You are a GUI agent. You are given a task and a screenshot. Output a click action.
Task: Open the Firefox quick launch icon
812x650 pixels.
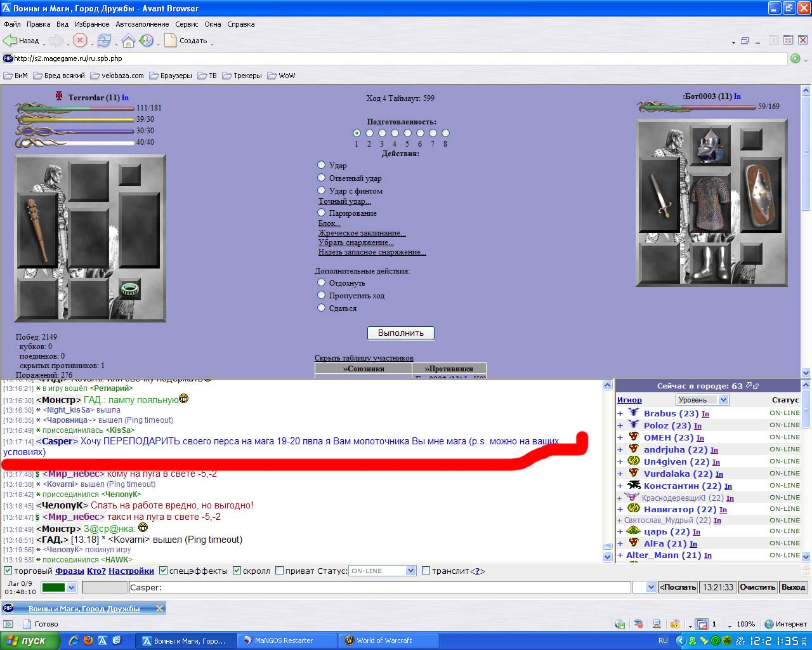click(x=88, y=640)
